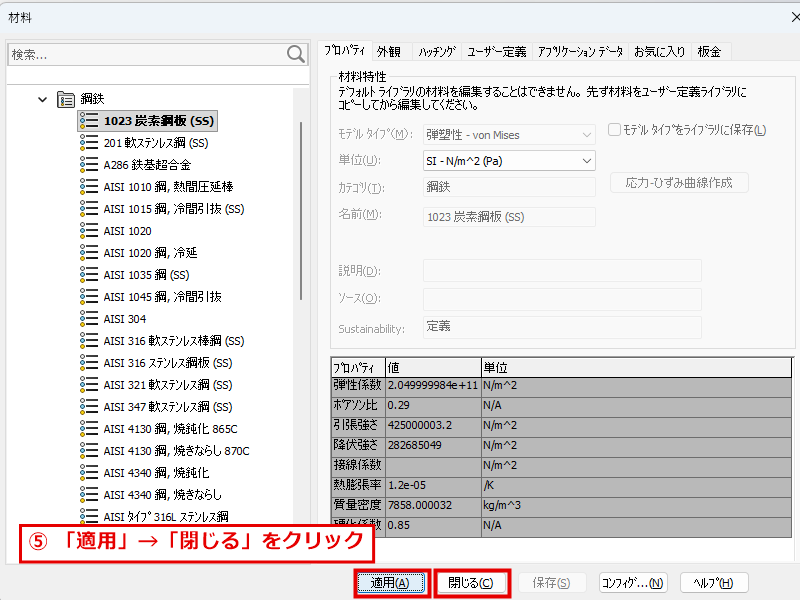Image resolution: width=800 pixels, height=600 pixels.
Task: Switch to the お気に入り tab
Action: pos(660,52)
